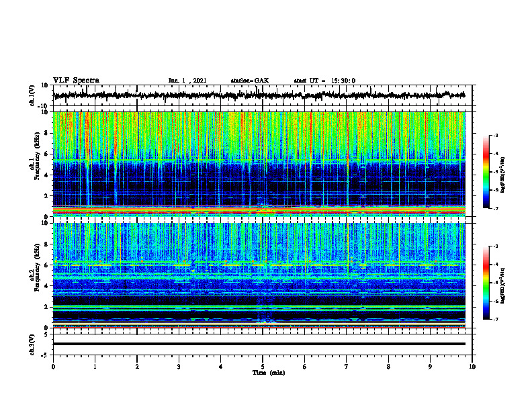Select the date text "Jan. 1, 2021"
The image size is (532, 411).
pos(187,81)
